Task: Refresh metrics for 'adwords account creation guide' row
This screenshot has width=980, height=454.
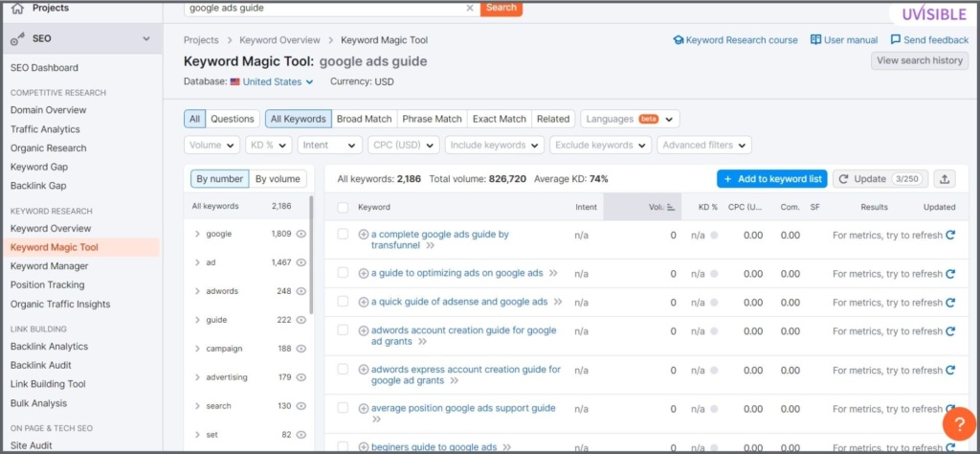Action: coord(950,331)
